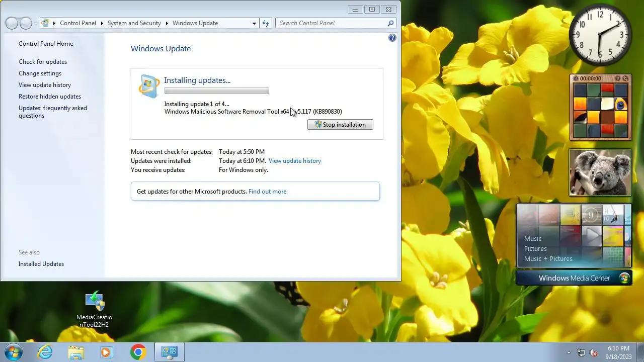Viewport: 644px width, 362px height.
Task: Click Show desktop button at taskbar end
Action: tap(640, 352)
